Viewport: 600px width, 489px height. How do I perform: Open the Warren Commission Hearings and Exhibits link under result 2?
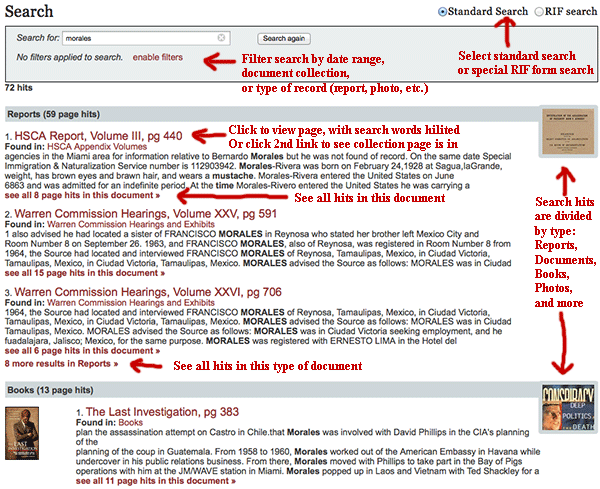coord(130,224)
